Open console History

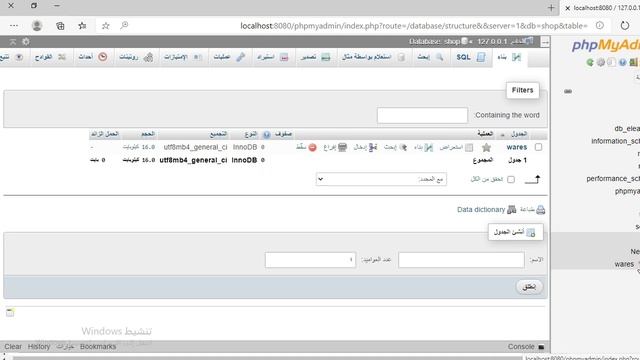(x=39, y=347)
